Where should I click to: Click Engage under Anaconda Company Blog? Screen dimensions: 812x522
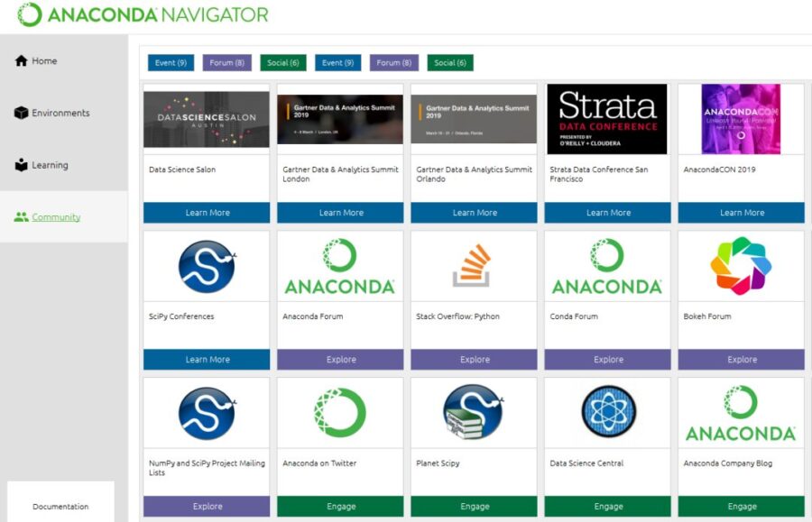click(741, 507)
